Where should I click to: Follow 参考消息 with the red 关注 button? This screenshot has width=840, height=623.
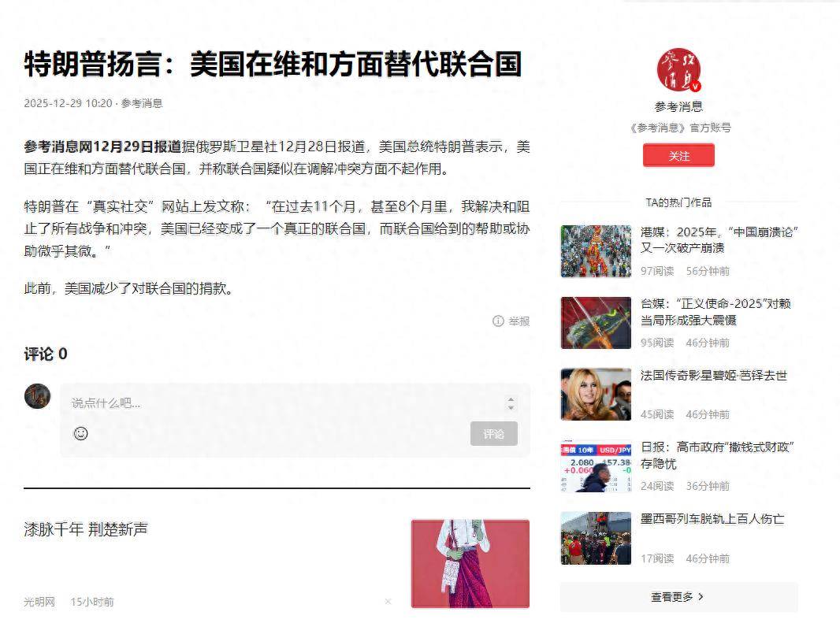tap(678, 156)
